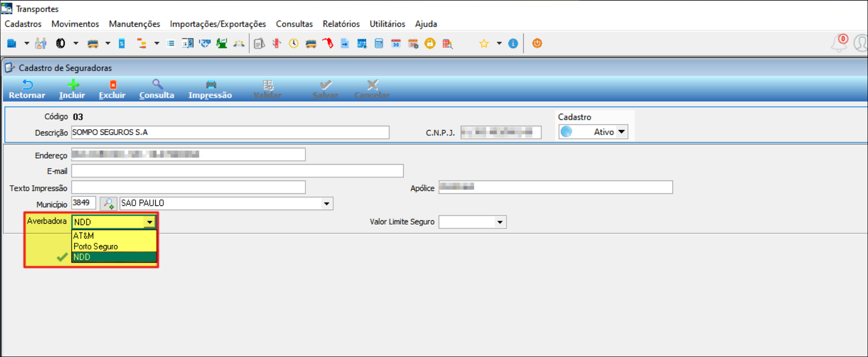The image size is (868, 357).
Task: Click the tire icon in the toolbar
Action: (60, 44)
